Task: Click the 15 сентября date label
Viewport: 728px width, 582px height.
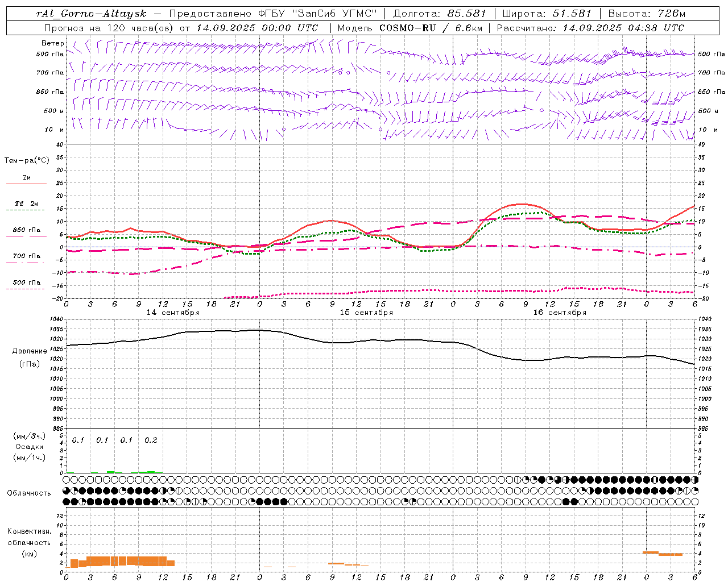Action: click(x=366, y=313)
